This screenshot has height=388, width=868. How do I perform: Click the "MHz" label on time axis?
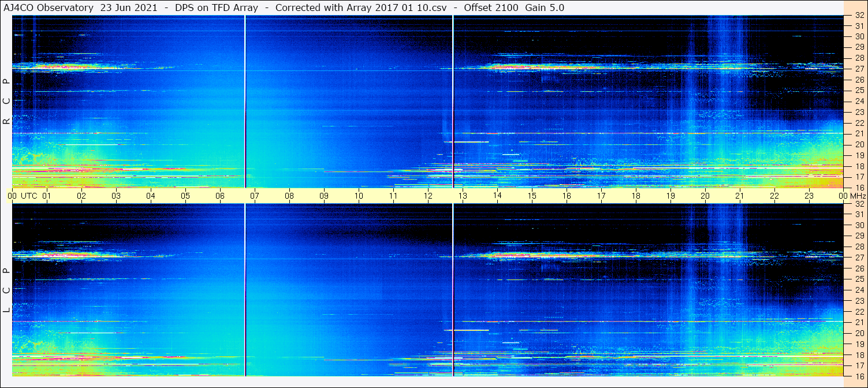[x=857, y=196]
